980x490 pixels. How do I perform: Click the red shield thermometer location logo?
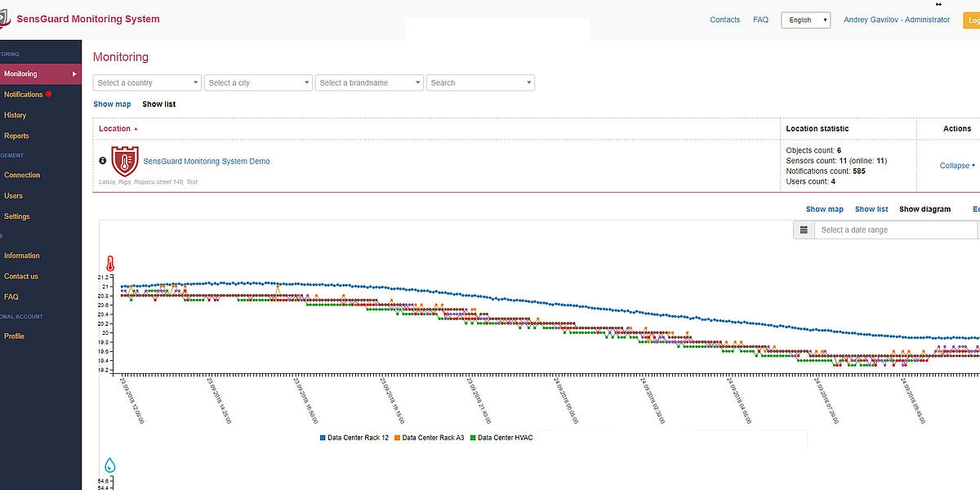[125, 161]
